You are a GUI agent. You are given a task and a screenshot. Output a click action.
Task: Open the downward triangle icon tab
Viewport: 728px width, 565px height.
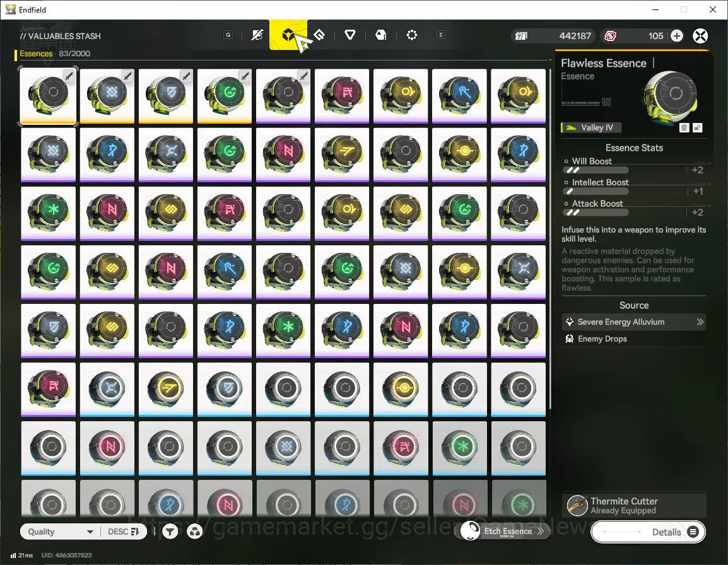(x=350, y=35)
